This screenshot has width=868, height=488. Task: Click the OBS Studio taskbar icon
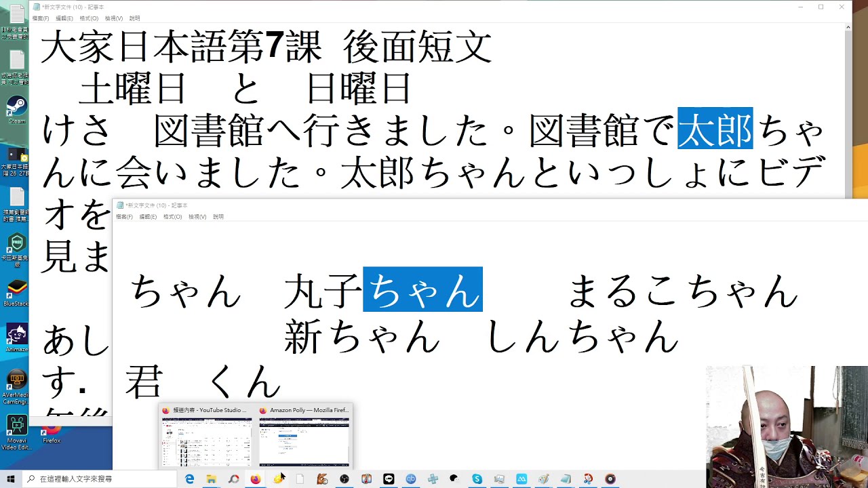click(344, 479)
